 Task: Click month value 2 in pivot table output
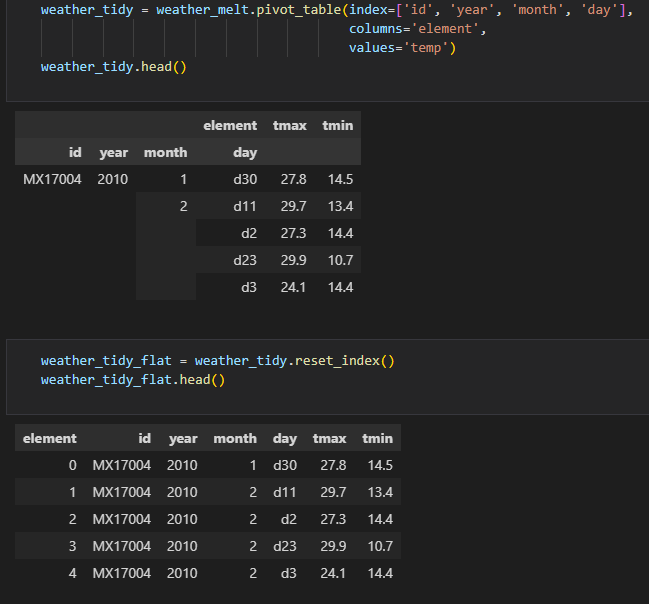click(x=183, y=206)
